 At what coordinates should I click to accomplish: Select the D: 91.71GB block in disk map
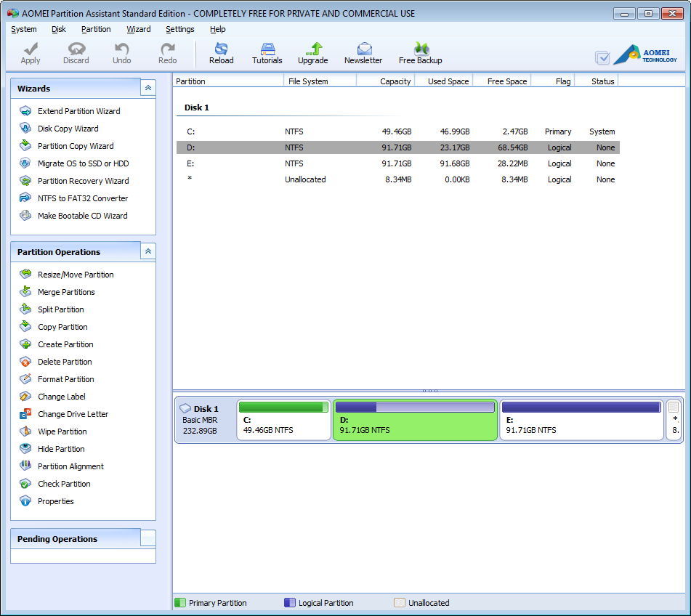click(415, 420)
